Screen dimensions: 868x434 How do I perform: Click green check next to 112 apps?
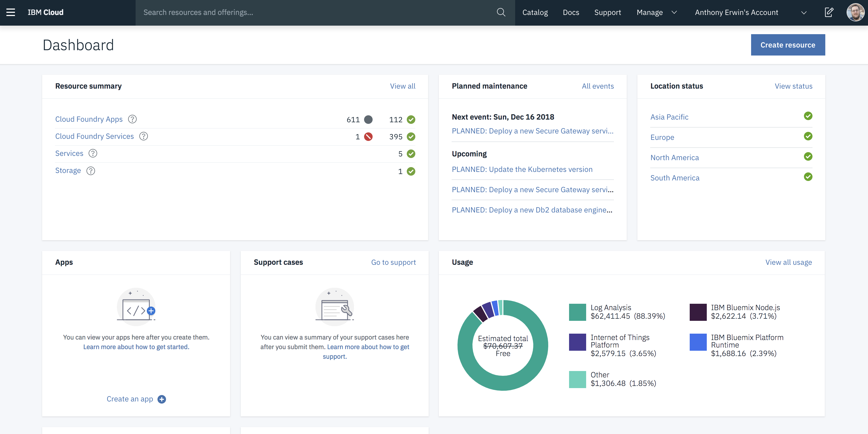[x=411, y=120]
